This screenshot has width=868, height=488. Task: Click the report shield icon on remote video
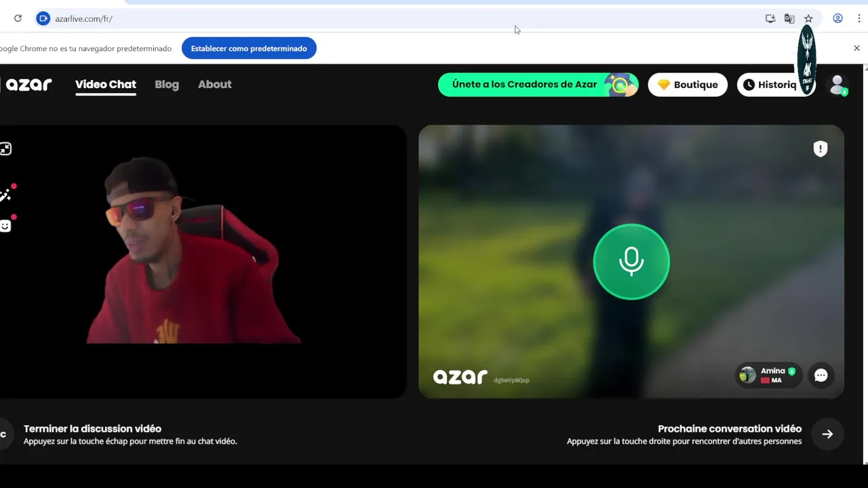[x=821, y=148]
